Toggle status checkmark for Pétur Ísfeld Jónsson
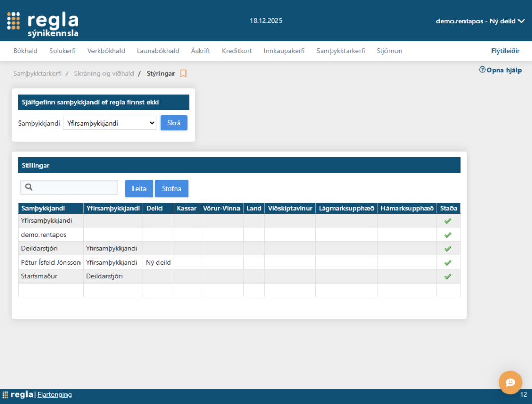This screenshot has height=404, width=532. [448, 263]
